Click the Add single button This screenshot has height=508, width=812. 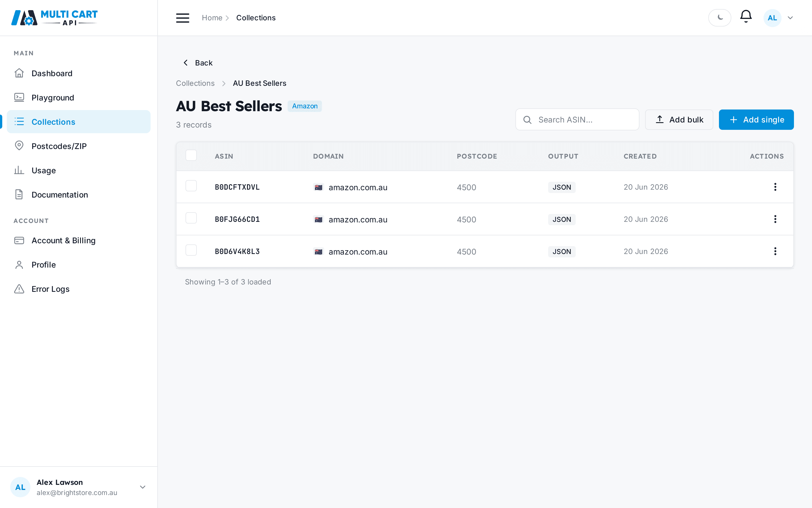pyautogui.click(x=756, y=120)
